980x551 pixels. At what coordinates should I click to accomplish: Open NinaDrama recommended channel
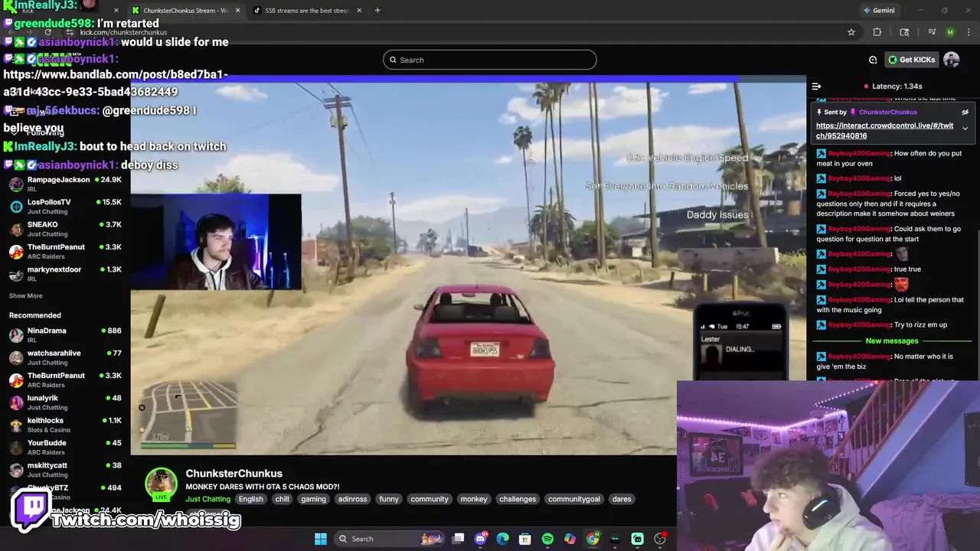pos(65,335)
